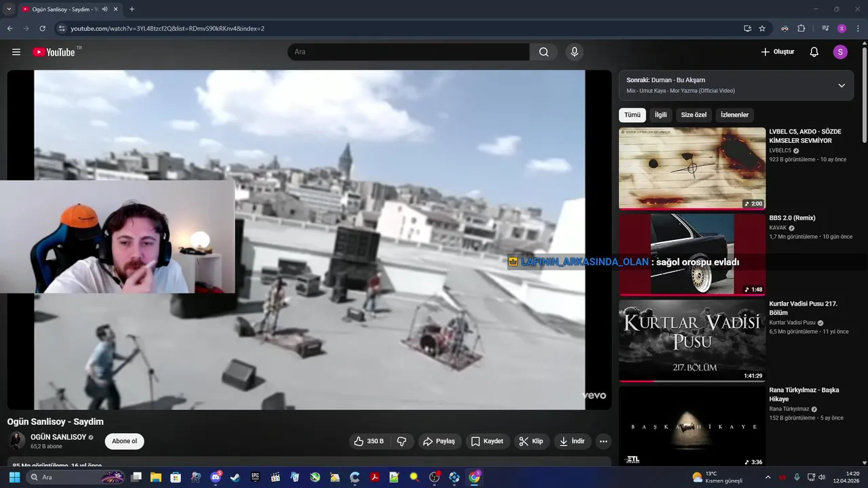The height and width of the screenshot is (488, 868).
Task: Open Epic Games launcher in taskbar
Action: (x=255, y=477)
